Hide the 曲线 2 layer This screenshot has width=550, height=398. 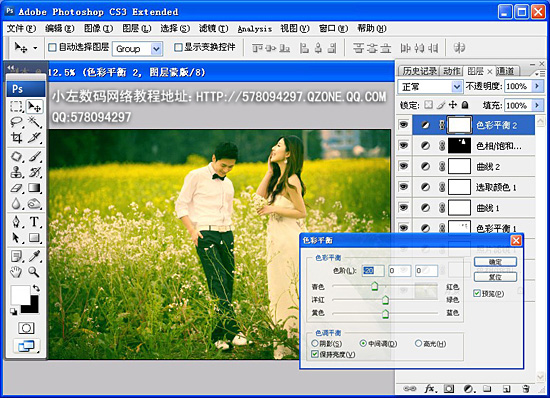tap(404, 166)
